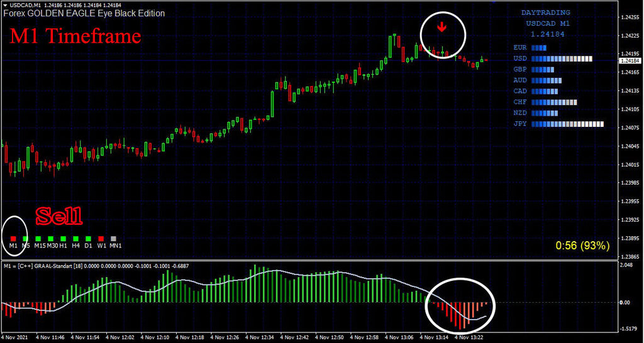Viewport: 644px width, 343px height.
Task: Click the DAYTRADING panel heading
Action: (545, 13)
